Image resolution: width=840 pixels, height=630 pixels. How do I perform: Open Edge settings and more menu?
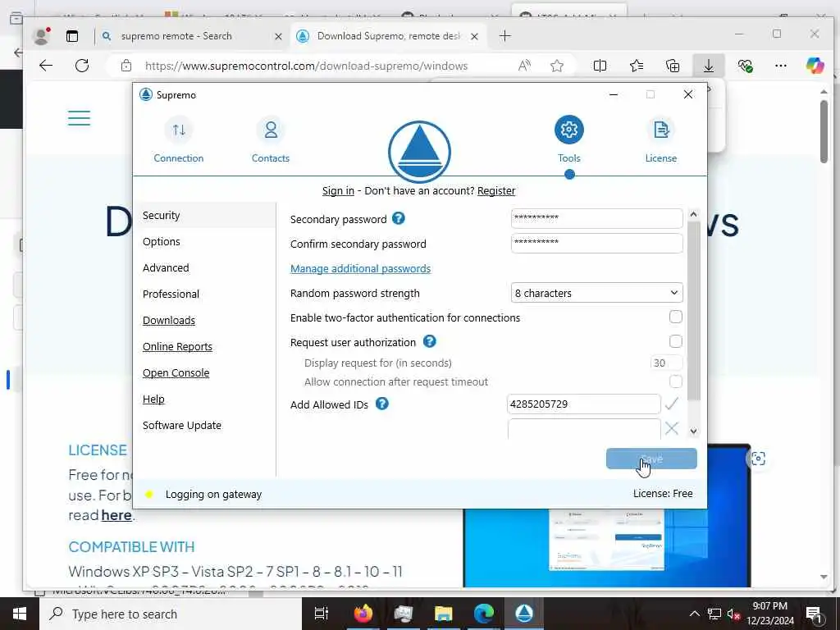tap(781, 66)
